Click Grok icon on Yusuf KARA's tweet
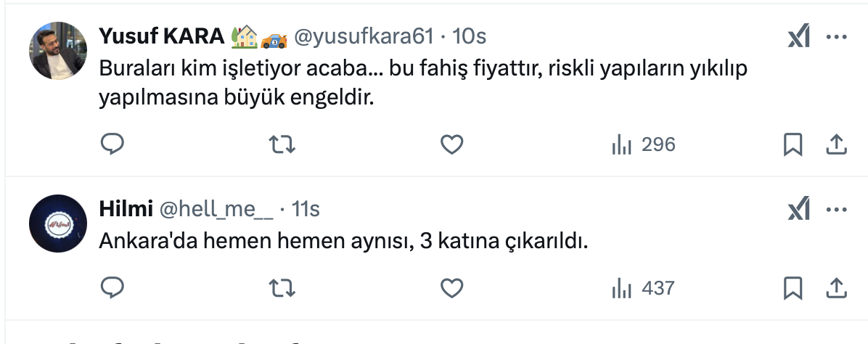 tap(799, 37)
